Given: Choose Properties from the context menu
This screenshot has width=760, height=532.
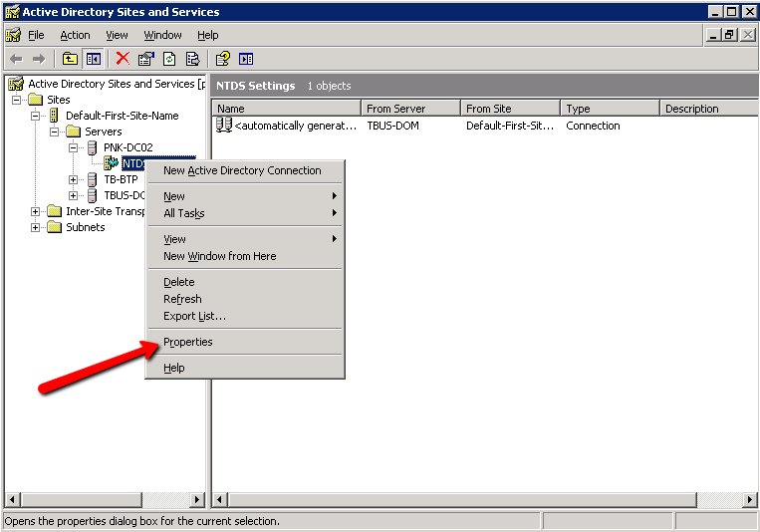Looking at the screenshot, I should coord(245,342).
